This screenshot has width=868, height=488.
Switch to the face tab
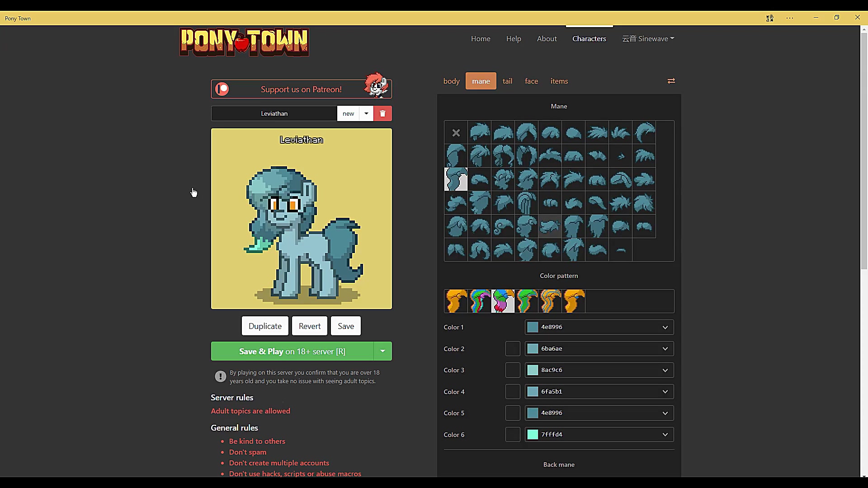[x=531, y=81]
